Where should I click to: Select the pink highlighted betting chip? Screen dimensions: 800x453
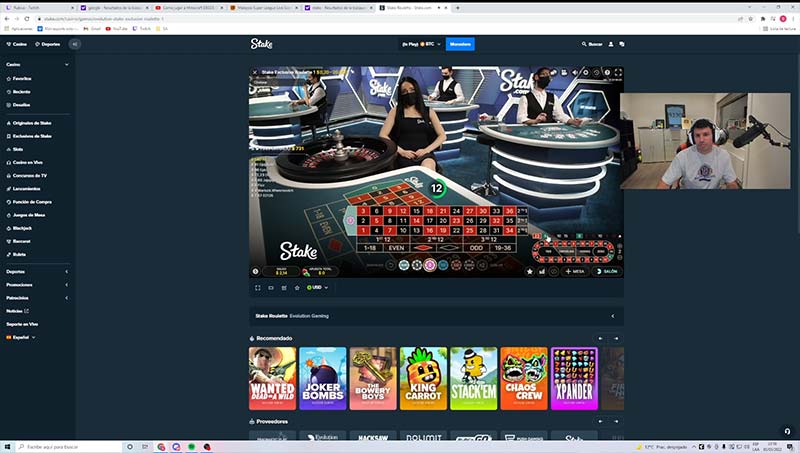(429, 265)
